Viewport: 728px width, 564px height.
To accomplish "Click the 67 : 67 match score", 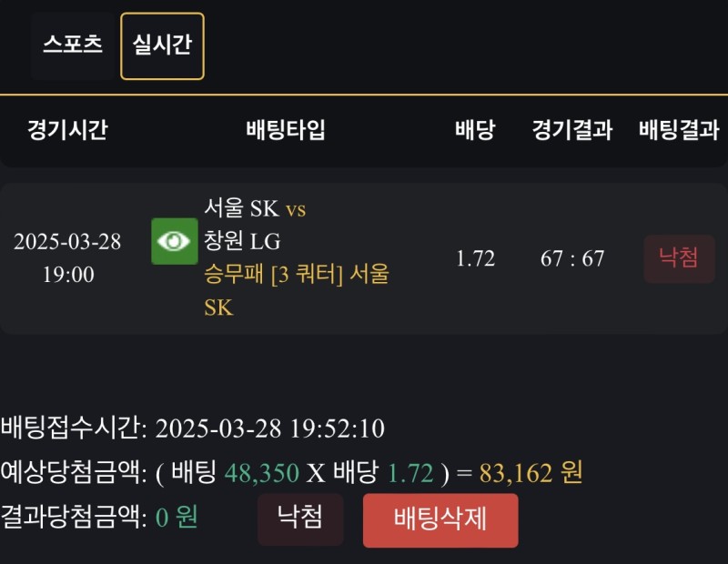I will click(x=572, y=258).
